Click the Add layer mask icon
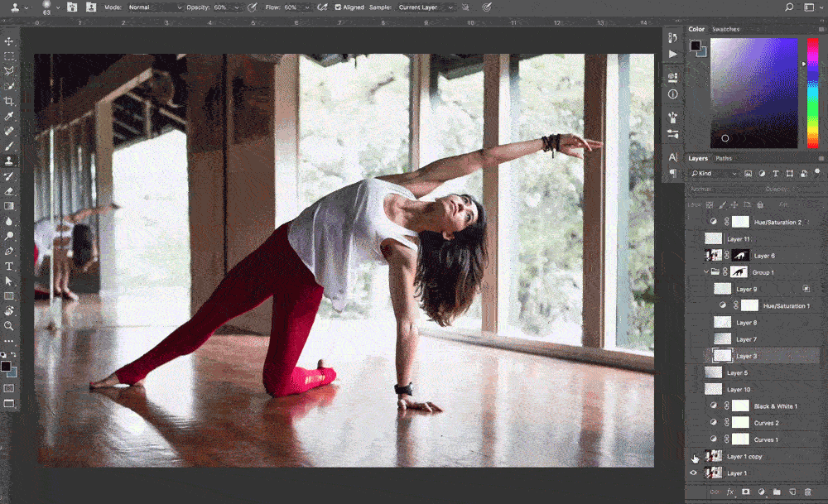This screenshot has width=828, height=504. pyautogui.click(x=745, y=492)
